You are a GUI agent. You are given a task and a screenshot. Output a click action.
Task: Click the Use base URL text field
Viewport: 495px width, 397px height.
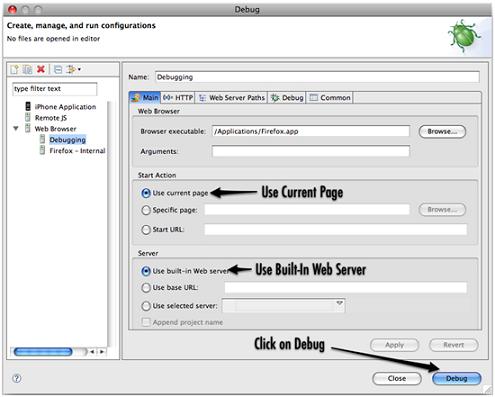pos(346,287)
